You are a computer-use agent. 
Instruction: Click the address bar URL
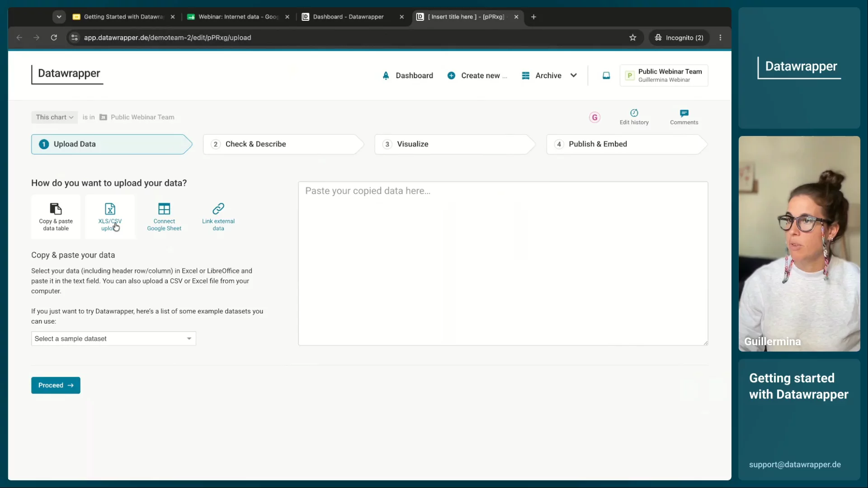point(167,38)
